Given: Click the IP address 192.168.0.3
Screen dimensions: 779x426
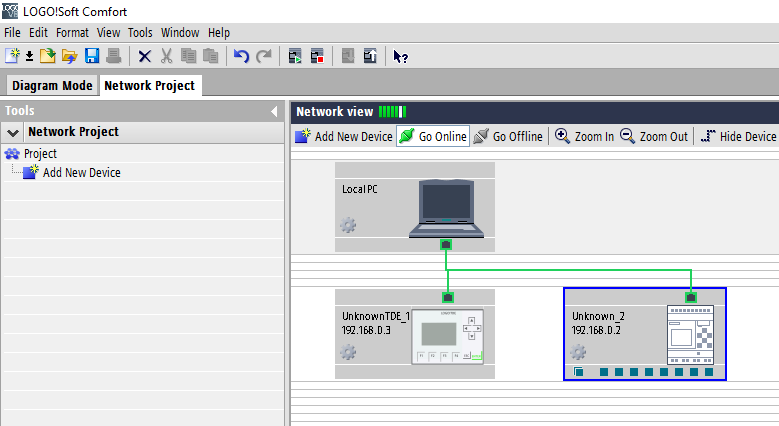Looking at the screenshot, I should [366, 330].
